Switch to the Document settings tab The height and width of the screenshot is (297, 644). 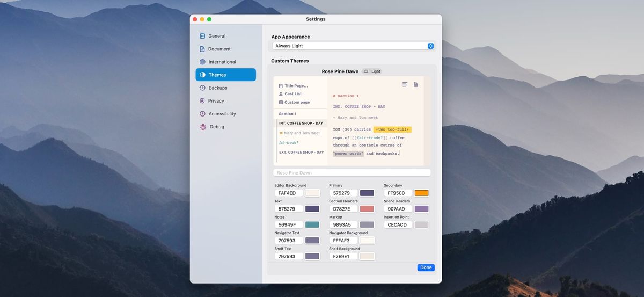point(226,49)
